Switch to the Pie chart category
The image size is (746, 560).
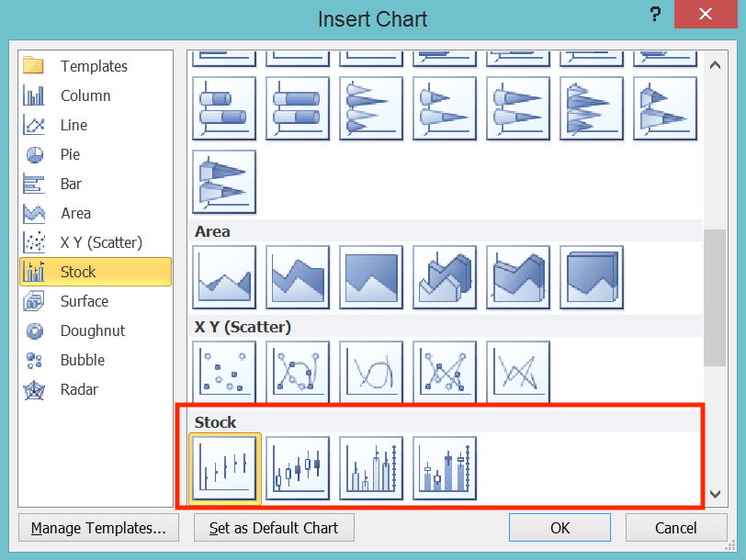[x=96, y=154]
